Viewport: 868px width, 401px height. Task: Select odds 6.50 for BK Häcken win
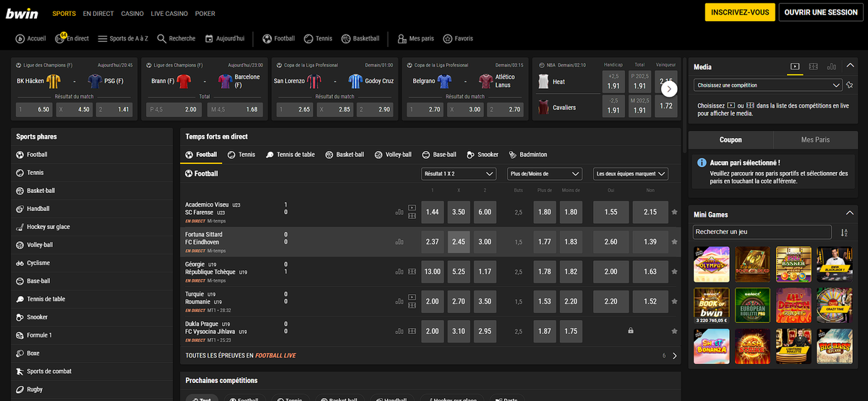[x=35, y=109]
